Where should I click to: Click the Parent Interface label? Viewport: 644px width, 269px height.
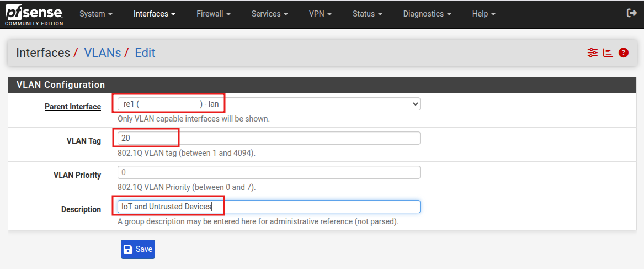coord(73,107)
